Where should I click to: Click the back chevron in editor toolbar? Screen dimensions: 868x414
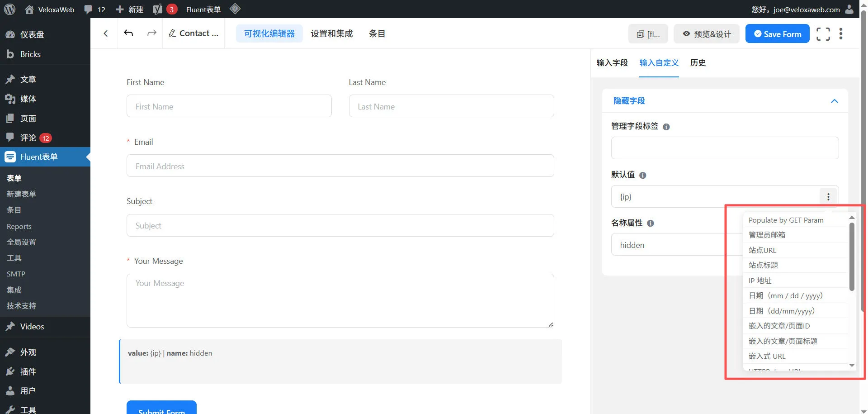click(106, 33)
